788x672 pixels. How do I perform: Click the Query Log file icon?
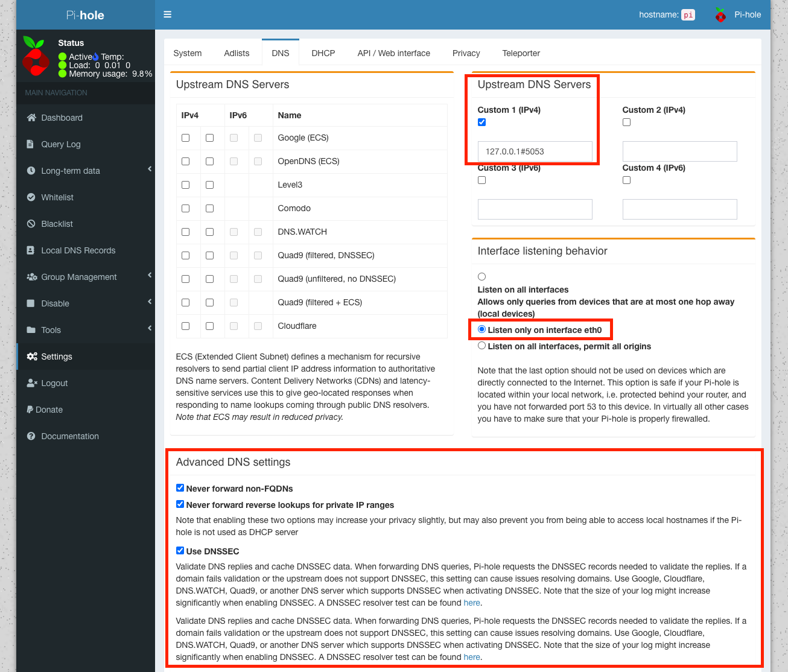30,144
